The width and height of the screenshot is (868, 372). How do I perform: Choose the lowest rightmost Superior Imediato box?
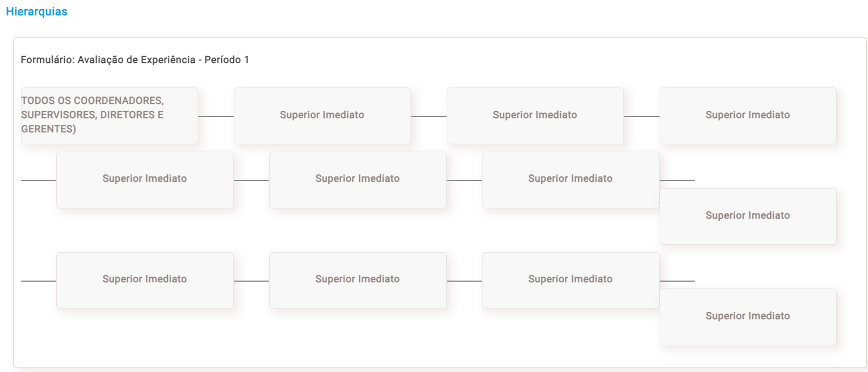point(748,316)
